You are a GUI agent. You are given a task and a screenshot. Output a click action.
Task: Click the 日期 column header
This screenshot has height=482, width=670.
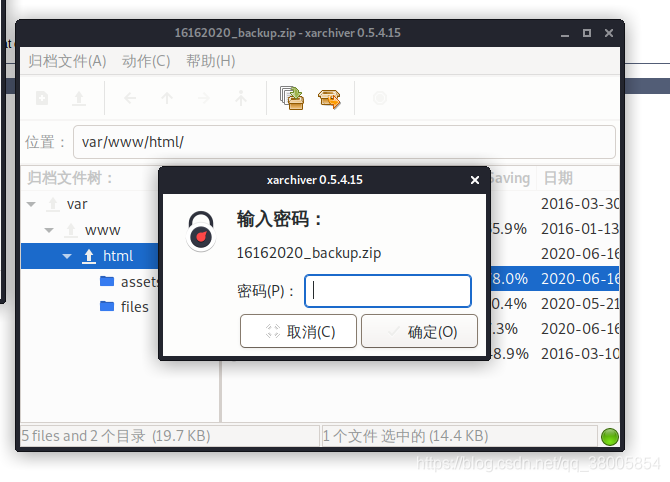tap(558, 178)
